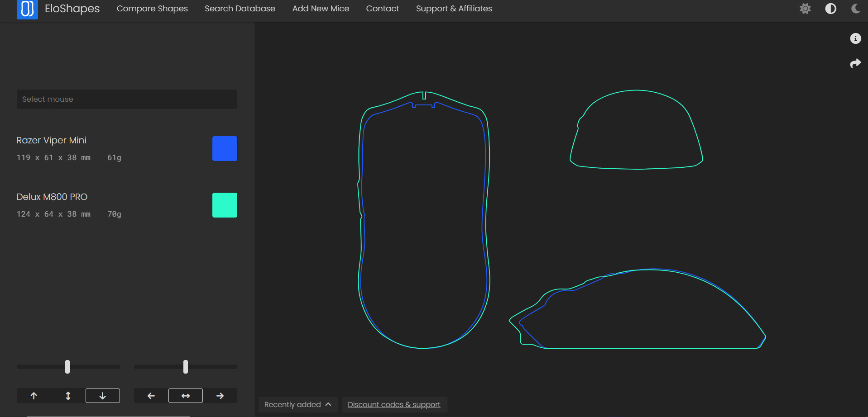
Task: Align shapes horizontally centered with left-right arrow
Action: click(186, 396)
